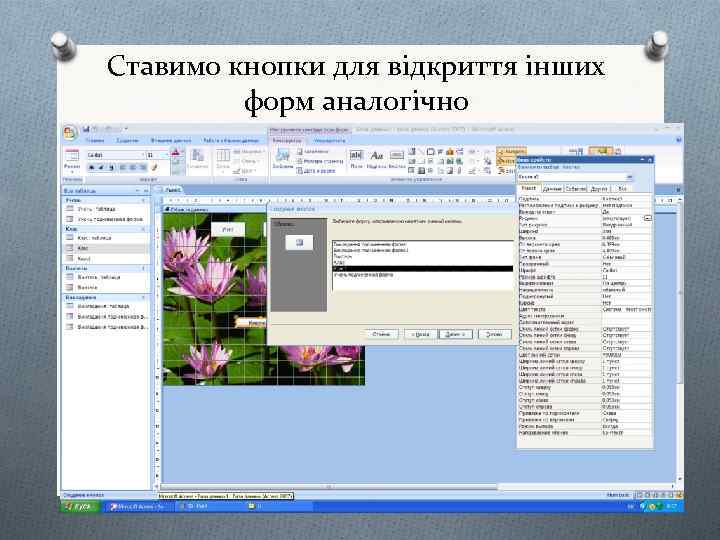This screenshot has height=540, width=720.
Task: Insert Номера страниц page numbers
Action: pos(320,161)
